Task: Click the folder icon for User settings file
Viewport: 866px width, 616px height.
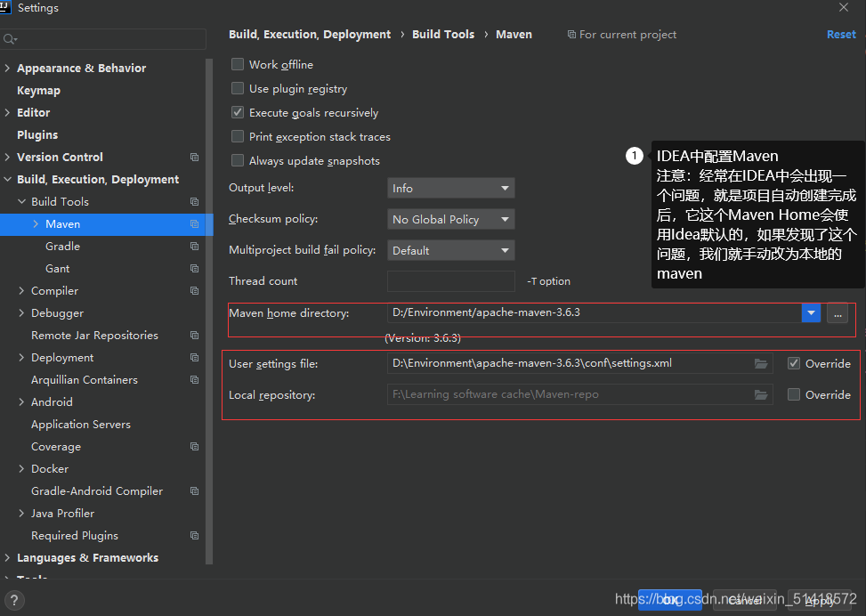Action: coord(761,363)
